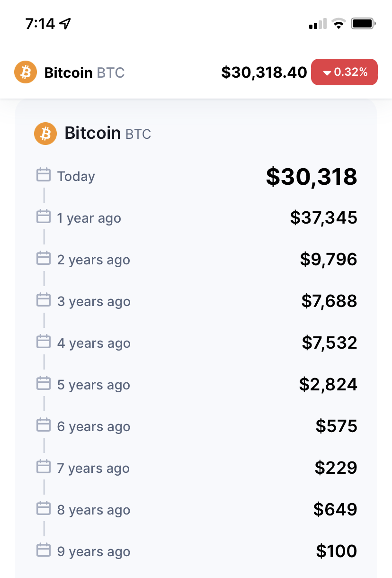Tap the calendar icon beside 2 years ago
Viewport: 392px width, 578px height.
tap(44, 258)
